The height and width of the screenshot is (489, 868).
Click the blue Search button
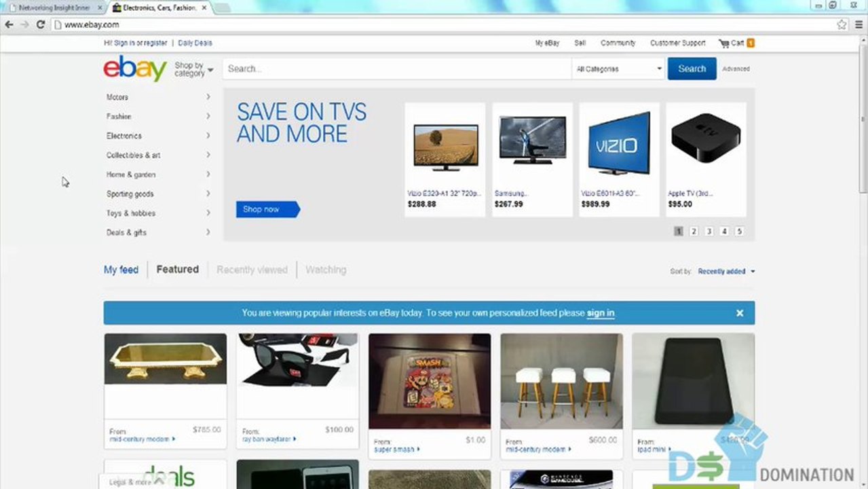click(692, 69)
